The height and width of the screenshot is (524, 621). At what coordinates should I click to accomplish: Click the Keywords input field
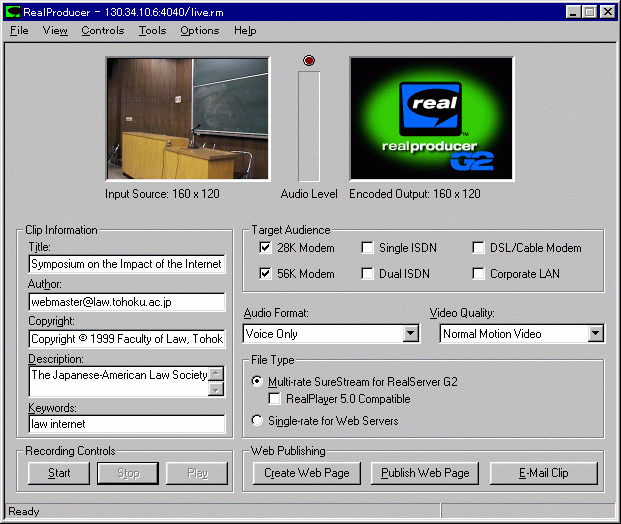(x=127, y=424)
